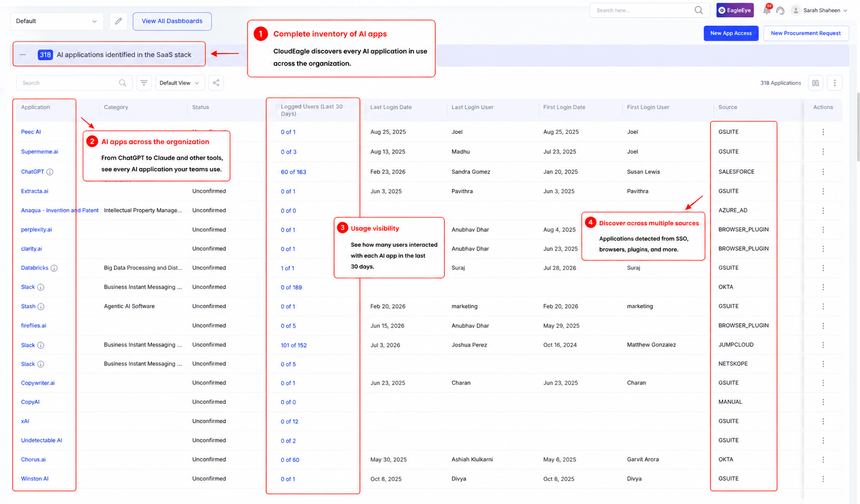This screenshot has height=504, width=860.
Task: Click the Source column header
Action: [728, 107]
